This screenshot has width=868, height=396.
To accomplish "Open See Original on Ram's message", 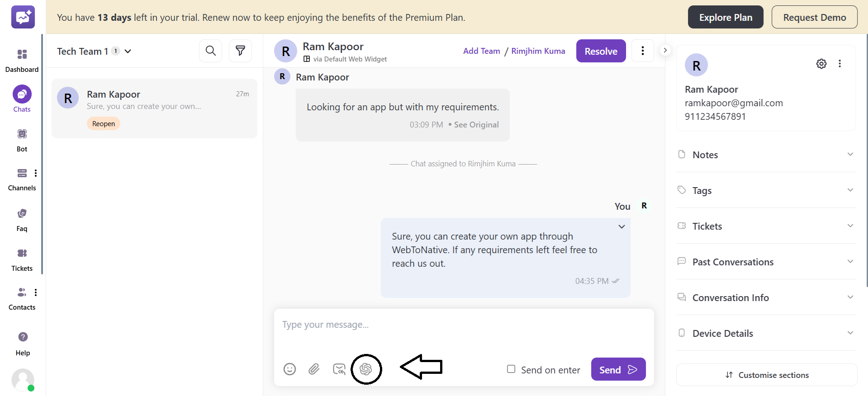I will (476, 125).
